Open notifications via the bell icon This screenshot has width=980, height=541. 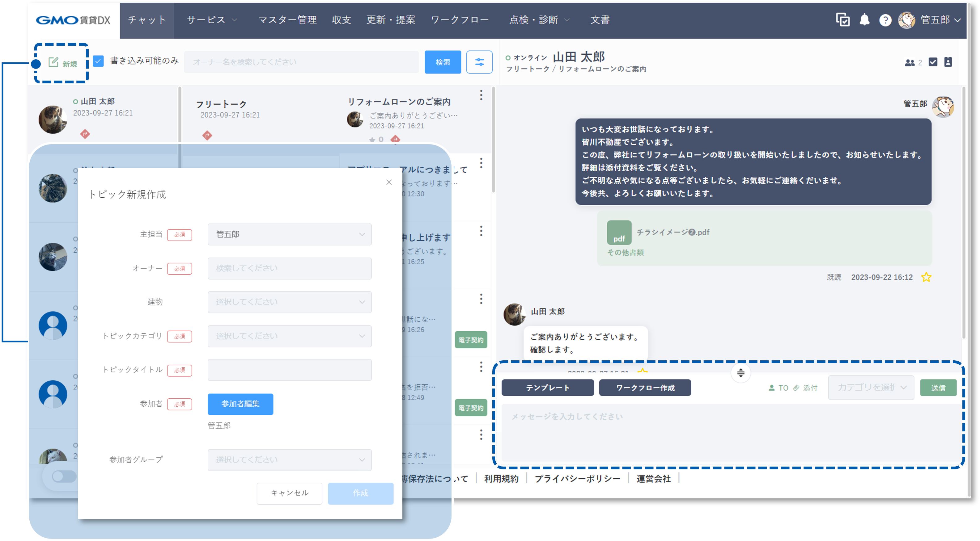pyautogui.click(x=864, y=20)
